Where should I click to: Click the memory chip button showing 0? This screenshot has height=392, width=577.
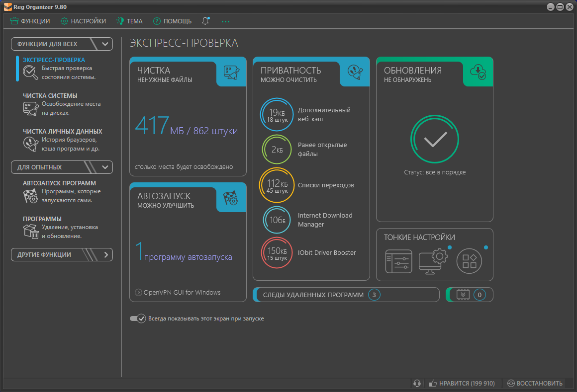click(x=469, y=295)
